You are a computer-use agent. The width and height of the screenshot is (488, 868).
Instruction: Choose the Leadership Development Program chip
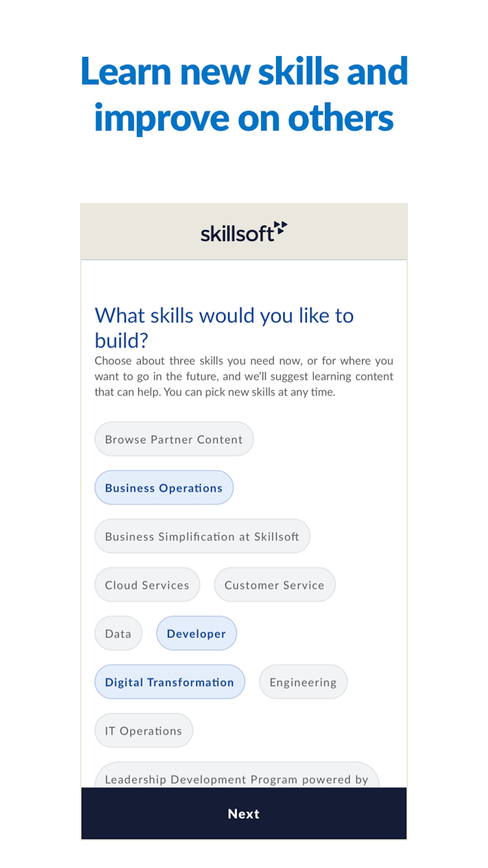tap(236, 778)
